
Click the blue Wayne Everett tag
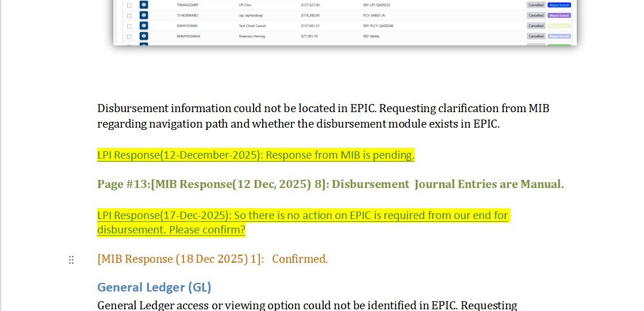point(559,5)
